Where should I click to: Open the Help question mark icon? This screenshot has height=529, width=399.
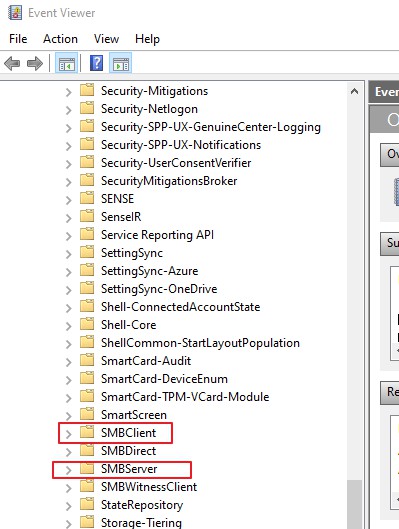pos(96,63)
